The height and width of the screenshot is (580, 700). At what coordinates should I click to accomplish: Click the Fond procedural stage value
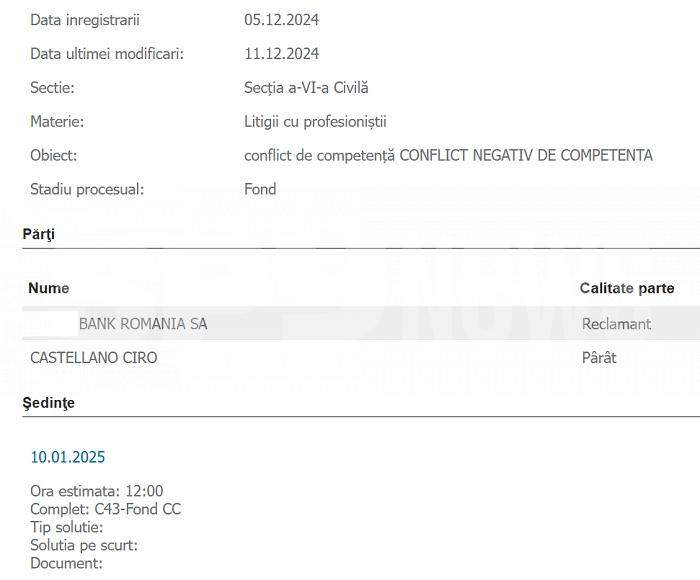pos(260,189)
